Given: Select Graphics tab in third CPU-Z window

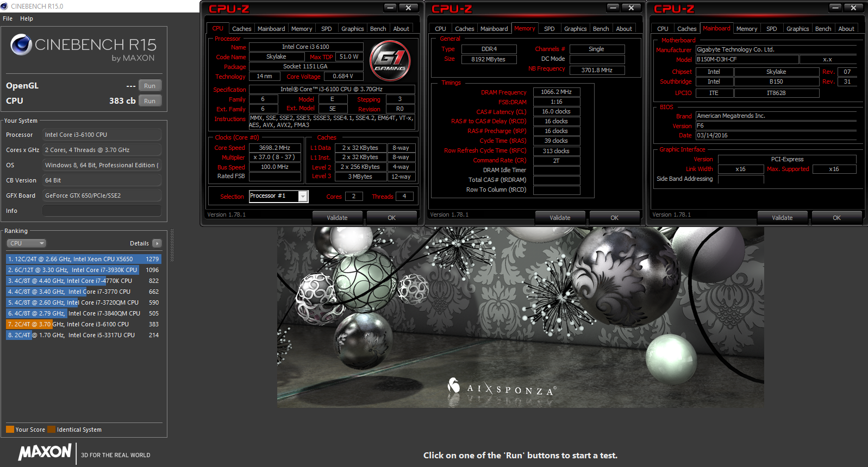Looking at the screenshot, I should tap(797, 29).
